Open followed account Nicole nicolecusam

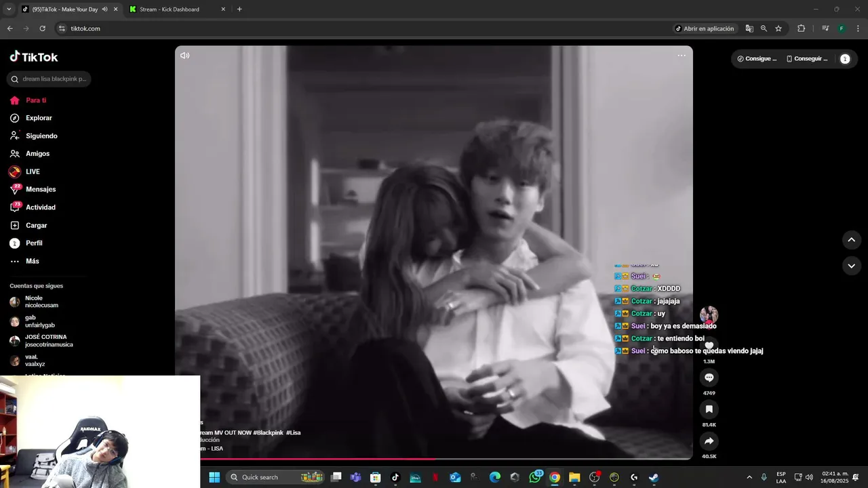point(34,302)
